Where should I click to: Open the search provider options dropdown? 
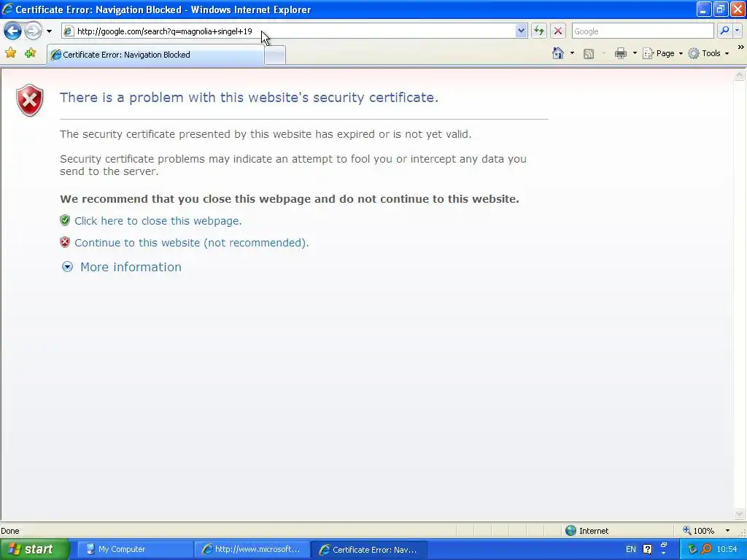coord(737,31)
